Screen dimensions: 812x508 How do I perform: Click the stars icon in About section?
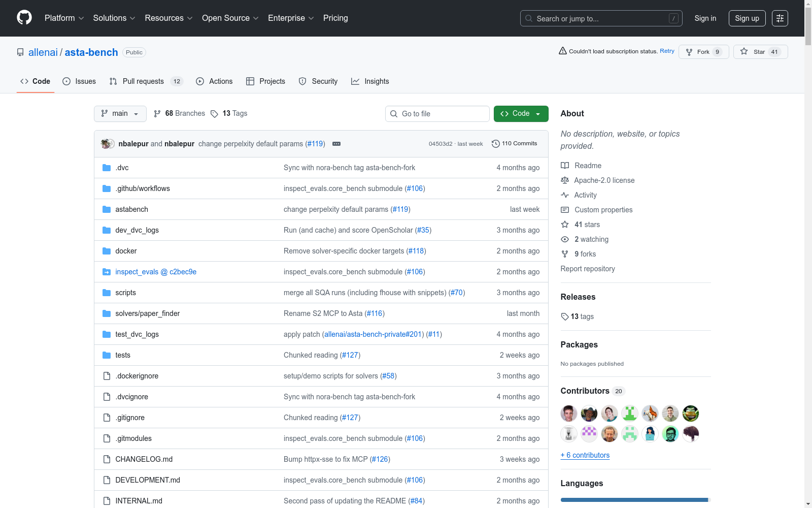(x=565, y=225)
